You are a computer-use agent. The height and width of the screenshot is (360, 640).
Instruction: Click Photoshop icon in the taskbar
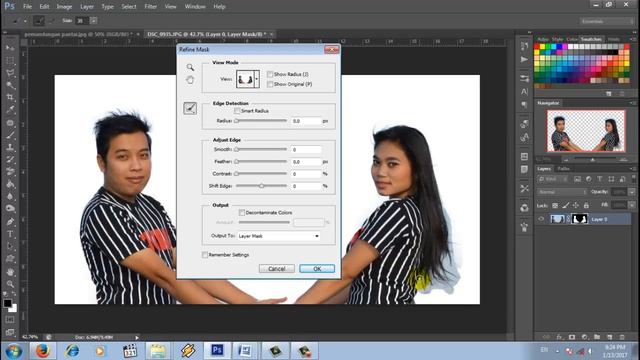217,351
